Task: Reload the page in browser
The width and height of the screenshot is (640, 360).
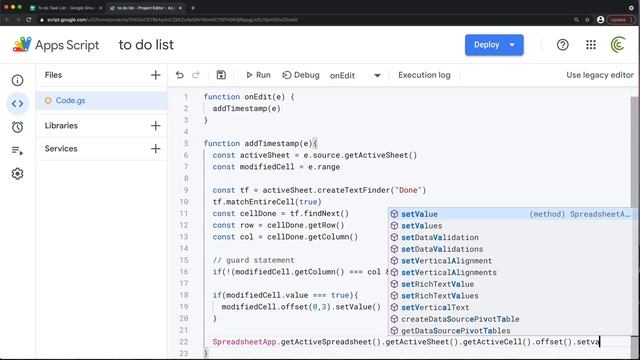Action: coord(29,20)
